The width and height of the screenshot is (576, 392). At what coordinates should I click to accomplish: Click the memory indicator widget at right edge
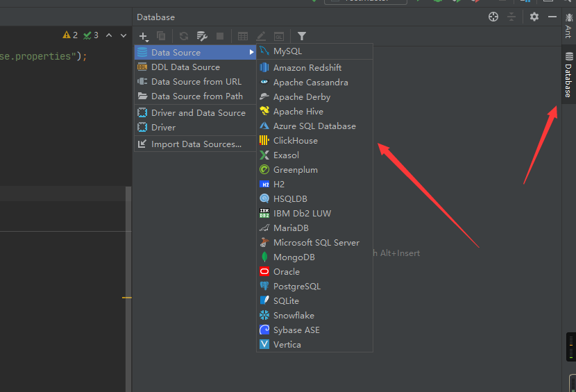[x=571, y=347]
